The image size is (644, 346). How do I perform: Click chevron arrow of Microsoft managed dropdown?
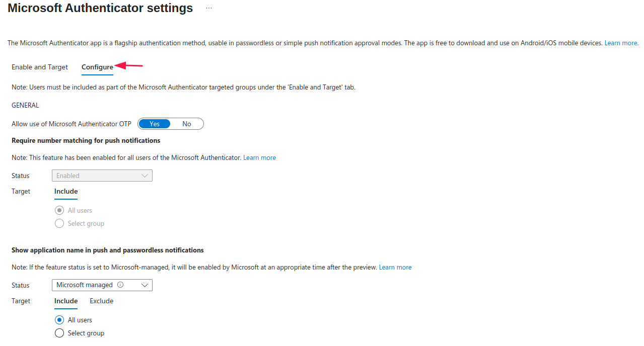(145, 285)
